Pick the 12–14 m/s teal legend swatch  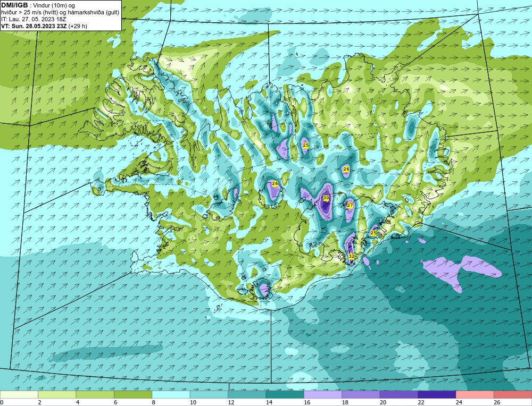pyautogui.click(x=247, y=394)
